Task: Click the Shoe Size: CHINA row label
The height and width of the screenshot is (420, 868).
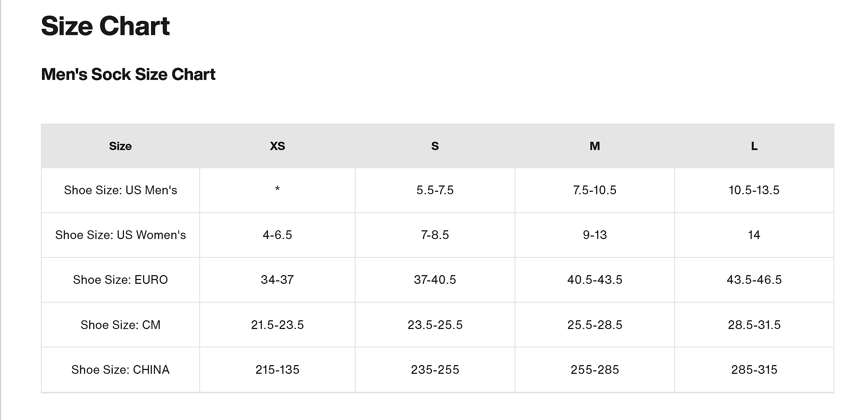Action: tap(120, 370)
